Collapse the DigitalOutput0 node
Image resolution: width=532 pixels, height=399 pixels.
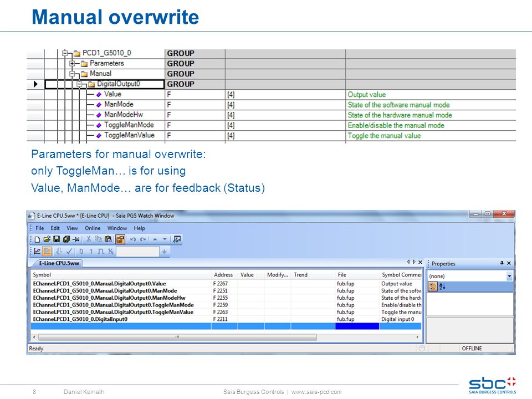click(x=79, y=84)
